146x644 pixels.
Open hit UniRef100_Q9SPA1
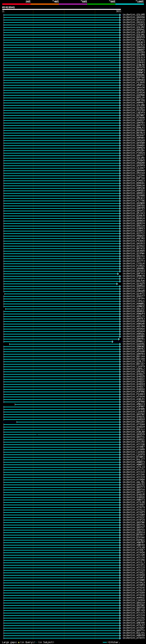pos(133,30)
